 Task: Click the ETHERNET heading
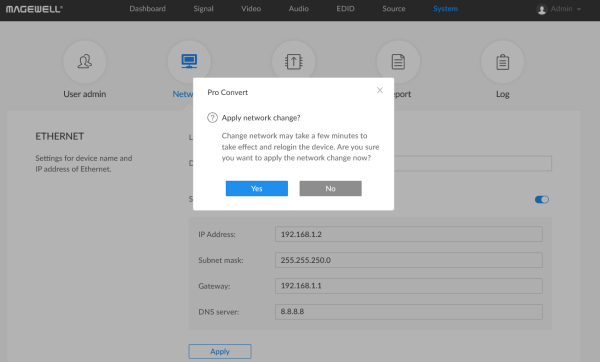(60, 136)
